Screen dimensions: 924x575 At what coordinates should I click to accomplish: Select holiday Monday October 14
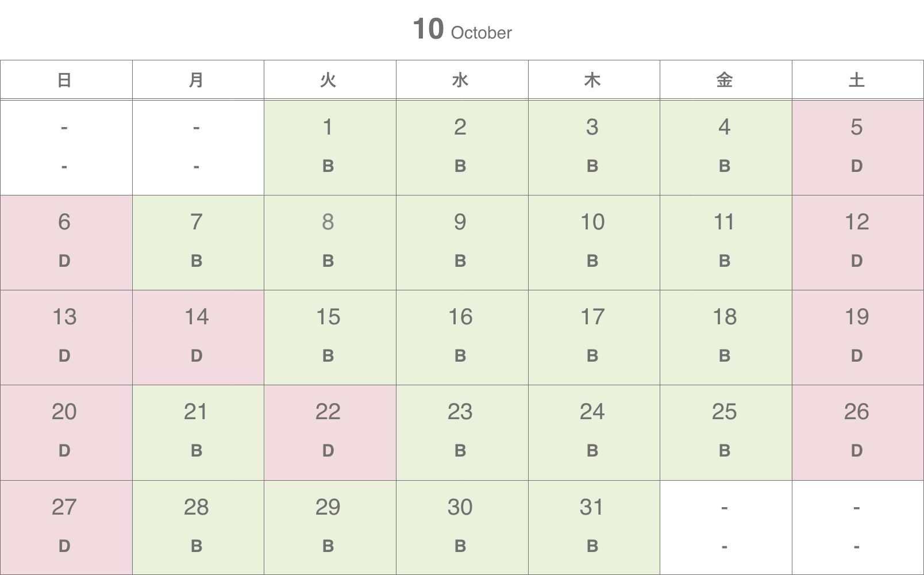(198, 338)
